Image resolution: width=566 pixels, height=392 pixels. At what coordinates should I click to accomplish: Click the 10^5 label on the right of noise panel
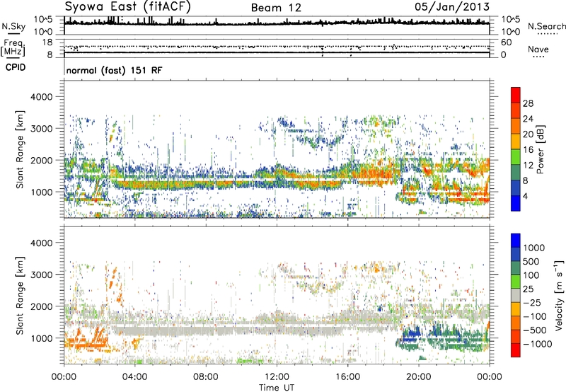coord(511,20)
